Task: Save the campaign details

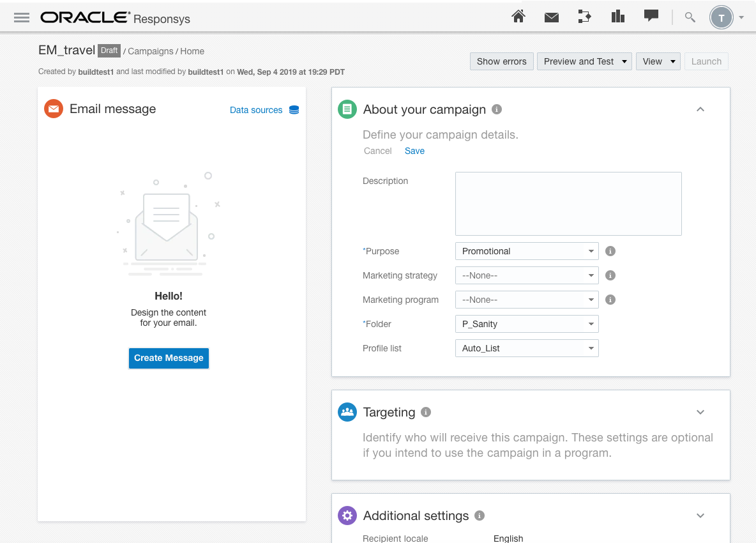Action: pos(414,151)
